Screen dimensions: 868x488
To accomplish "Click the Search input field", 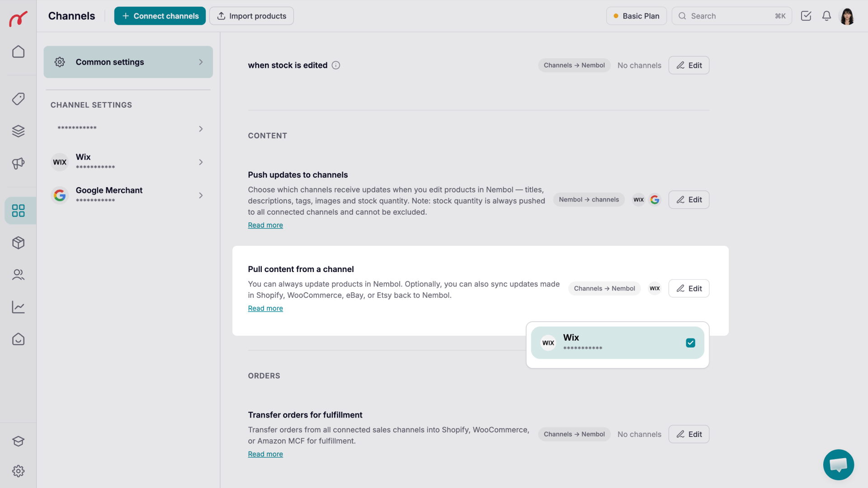I will point(731,16).
